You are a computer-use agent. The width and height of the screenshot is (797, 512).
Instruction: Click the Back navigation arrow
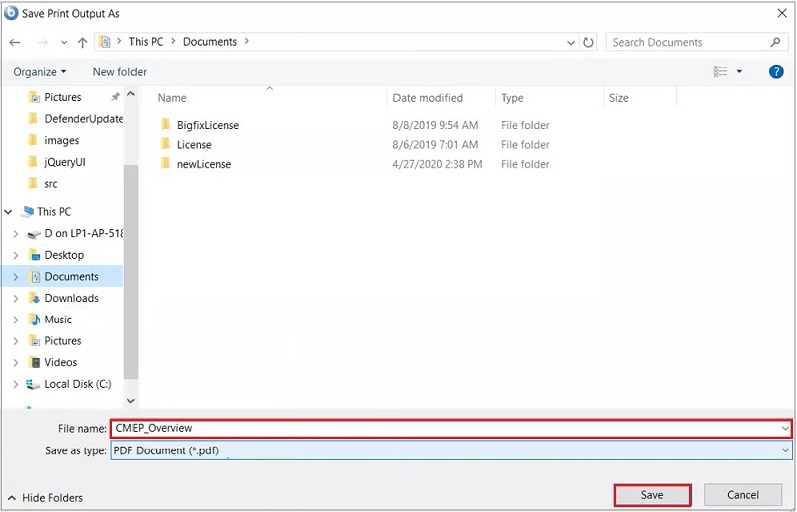click(x=15, y=43)
